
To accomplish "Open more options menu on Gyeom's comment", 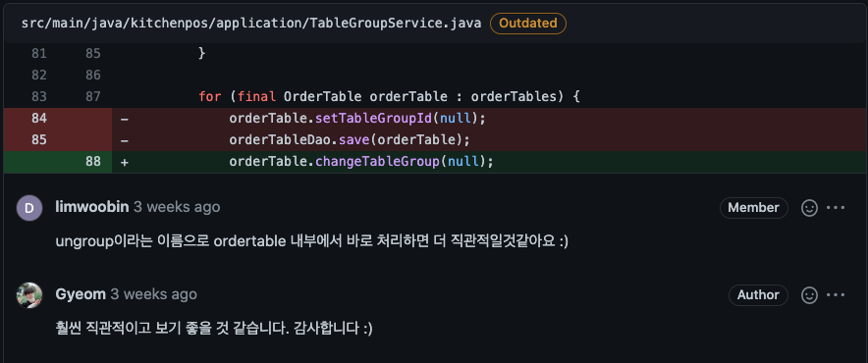I will 836,295.
